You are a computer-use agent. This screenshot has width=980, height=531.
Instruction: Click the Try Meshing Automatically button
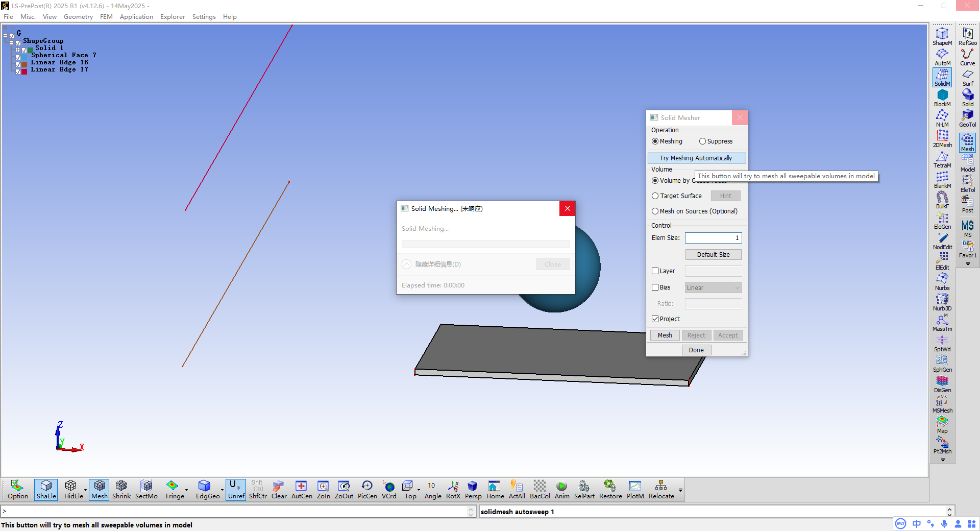pos(696,158)
